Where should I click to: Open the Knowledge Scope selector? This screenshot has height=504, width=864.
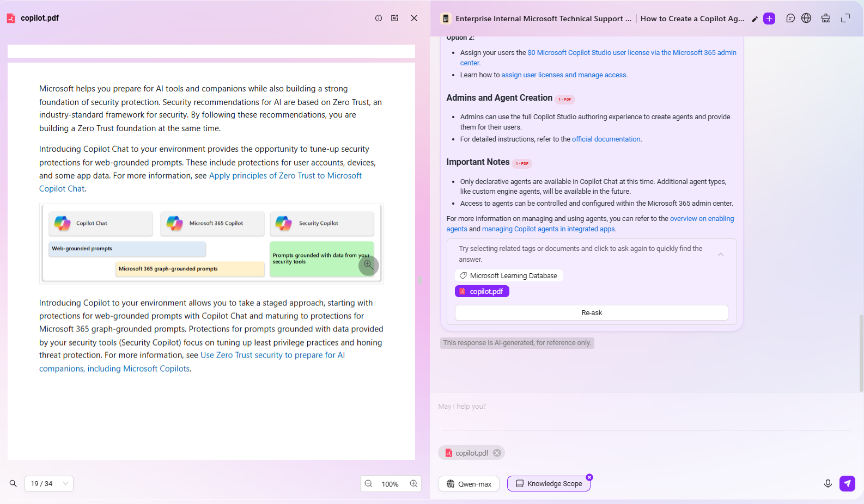point(549,484)
